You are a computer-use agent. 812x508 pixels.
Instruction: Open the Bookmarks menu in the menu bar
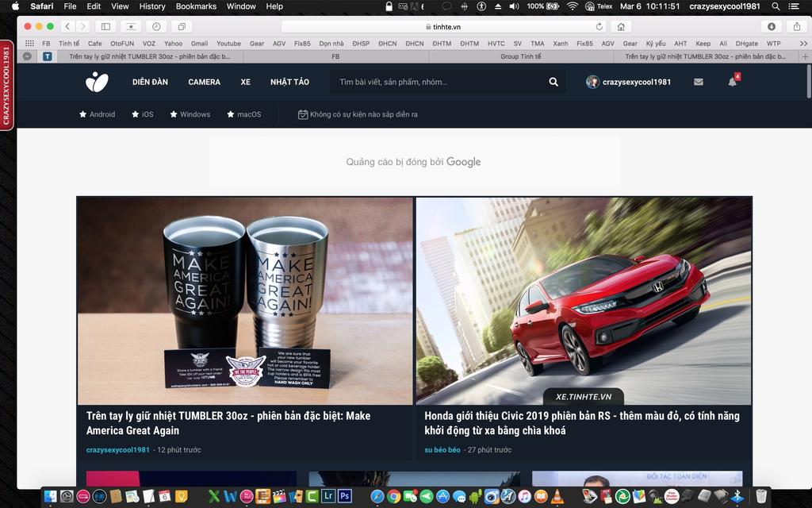(x=196, y=6)
